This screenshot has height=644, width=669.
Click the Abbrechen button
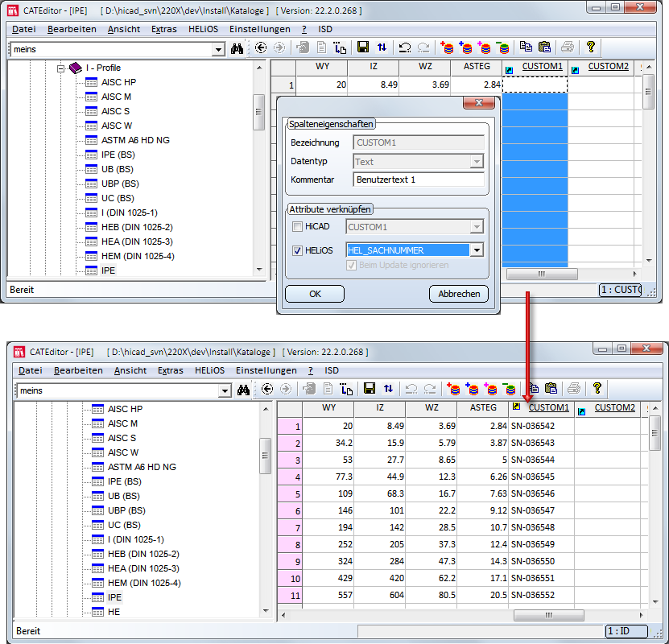coord(459,294)
